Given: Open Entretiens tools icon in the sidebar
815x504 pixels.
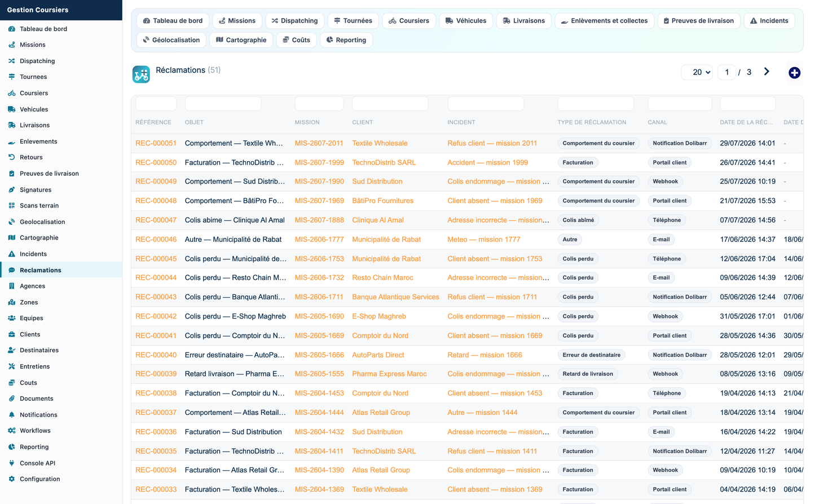Looking at the screenshot, I should pos(12,366).
